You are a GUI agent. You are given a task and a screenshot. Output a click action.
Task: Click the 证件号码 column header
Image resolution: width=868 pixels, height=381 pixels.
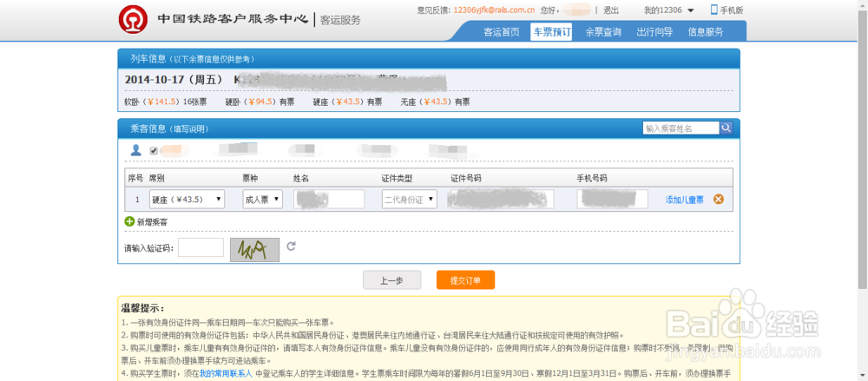tap(465, 178)
